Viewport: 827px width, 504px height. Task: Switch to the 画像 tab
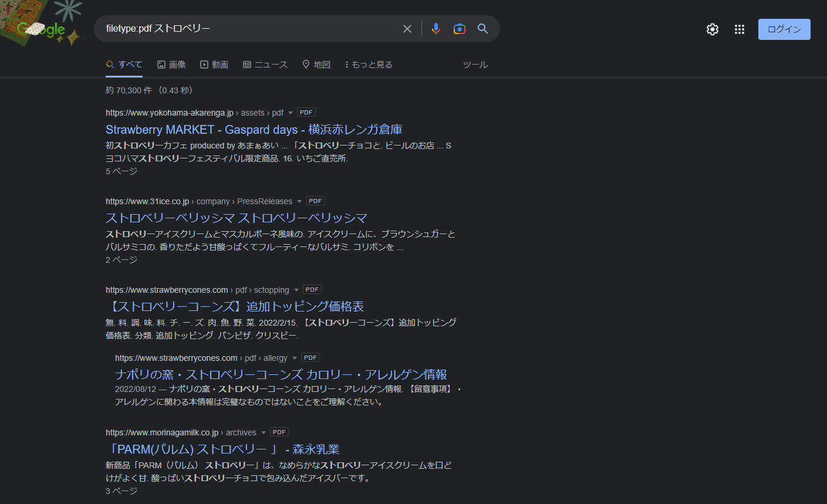click(171, 65)
